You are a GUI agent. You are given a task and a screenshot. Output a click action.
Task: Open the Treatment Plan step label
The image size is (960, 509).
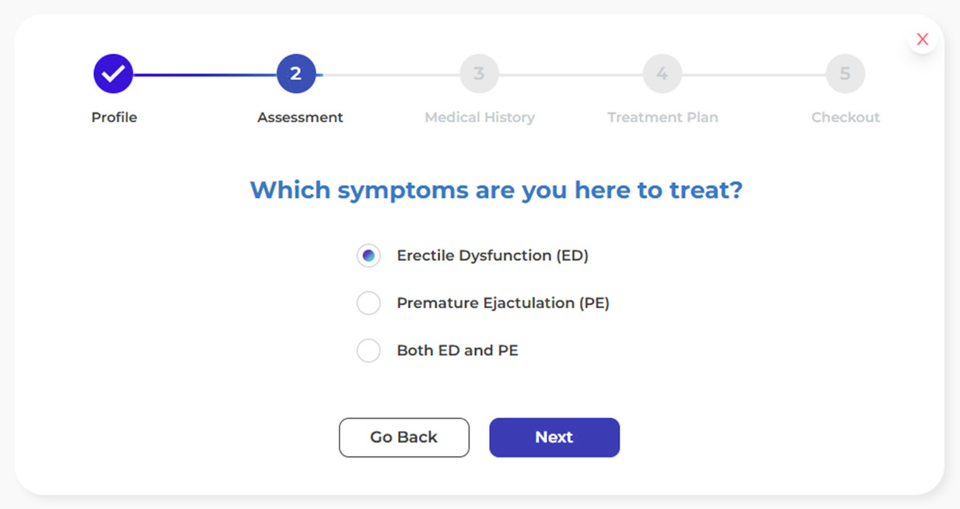(x=663, y=117)
